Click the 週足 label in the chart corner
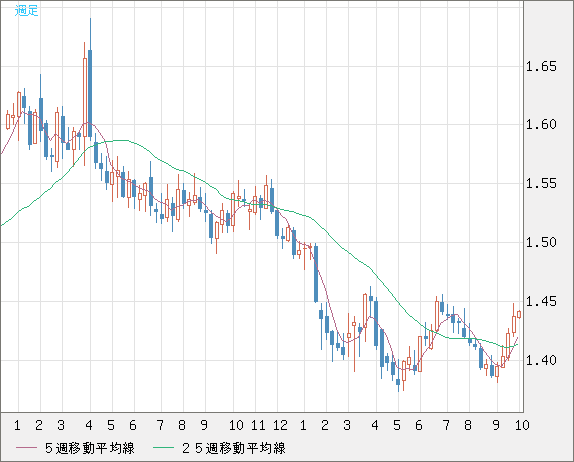This screenshot has height=462, width=574. point(26,10)
